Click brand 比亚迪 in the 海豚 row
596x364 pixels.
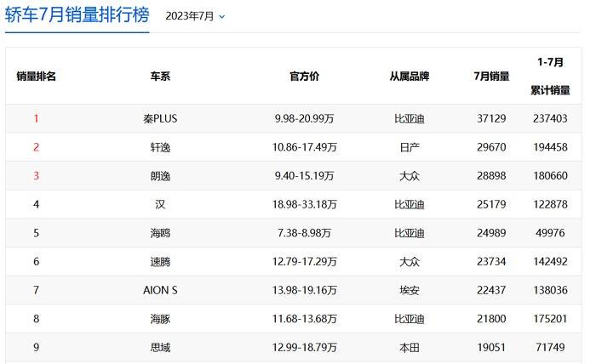tap(410, 319)
